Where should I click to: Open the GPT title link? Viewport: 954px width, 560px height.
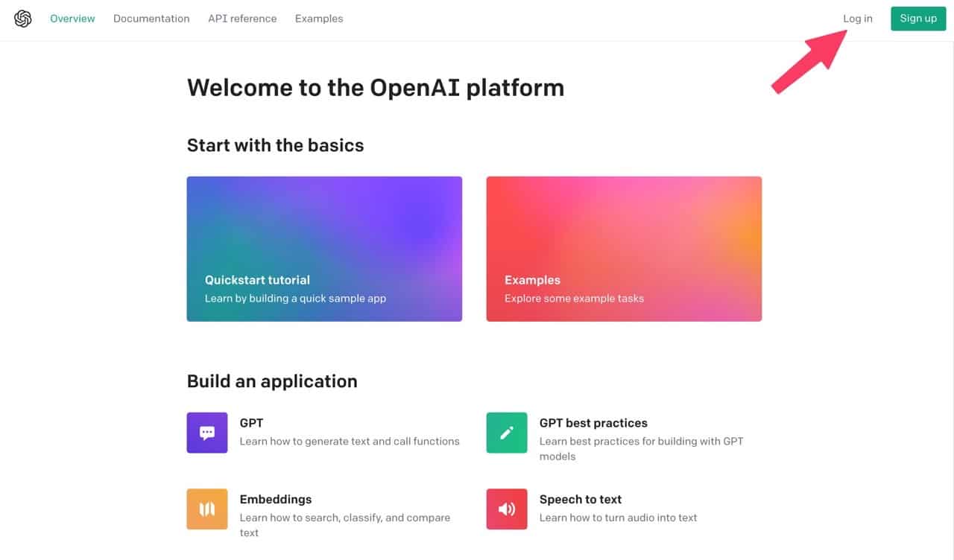[251, 423]
